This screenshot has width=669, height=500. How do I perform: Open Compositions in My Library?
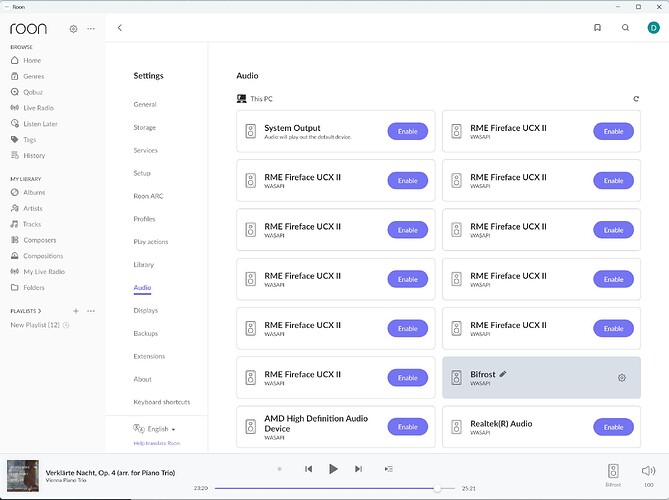pyautogui.click(x=37, y=256)
